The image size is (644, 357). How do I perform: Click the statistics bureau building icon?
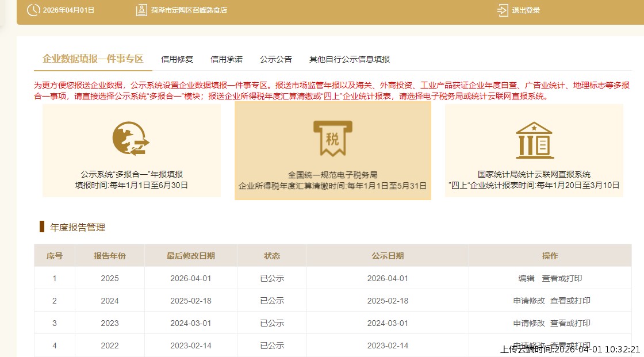click(x=534, y=140)
